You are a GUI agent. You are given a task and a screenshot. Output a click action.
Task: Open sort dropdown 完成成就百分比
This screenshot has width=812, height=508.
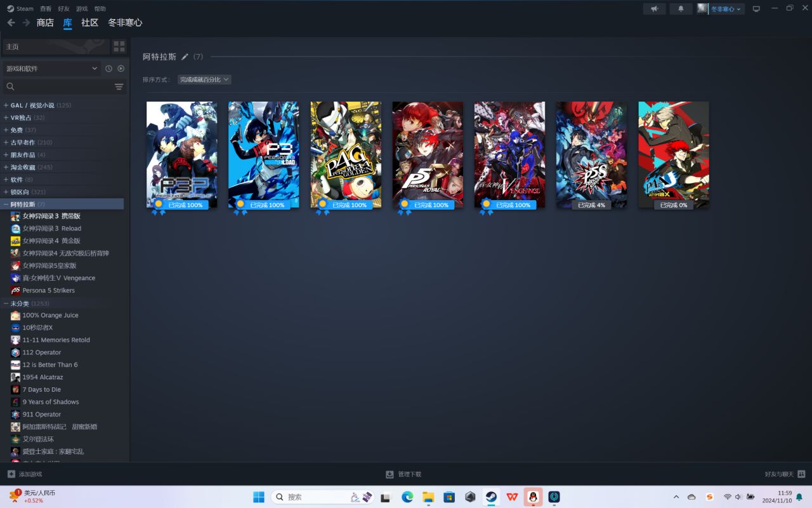(204, 79)
